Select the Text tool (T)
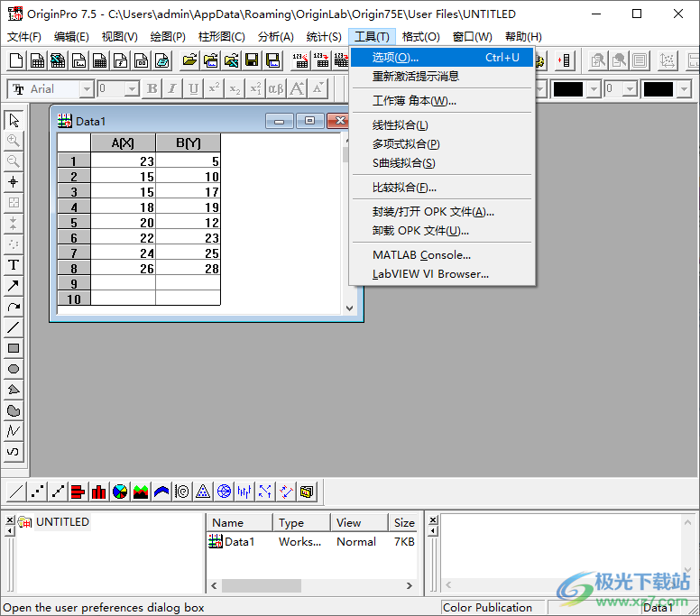The height and width of the screenshot is (616, 700). click(14, 264)
